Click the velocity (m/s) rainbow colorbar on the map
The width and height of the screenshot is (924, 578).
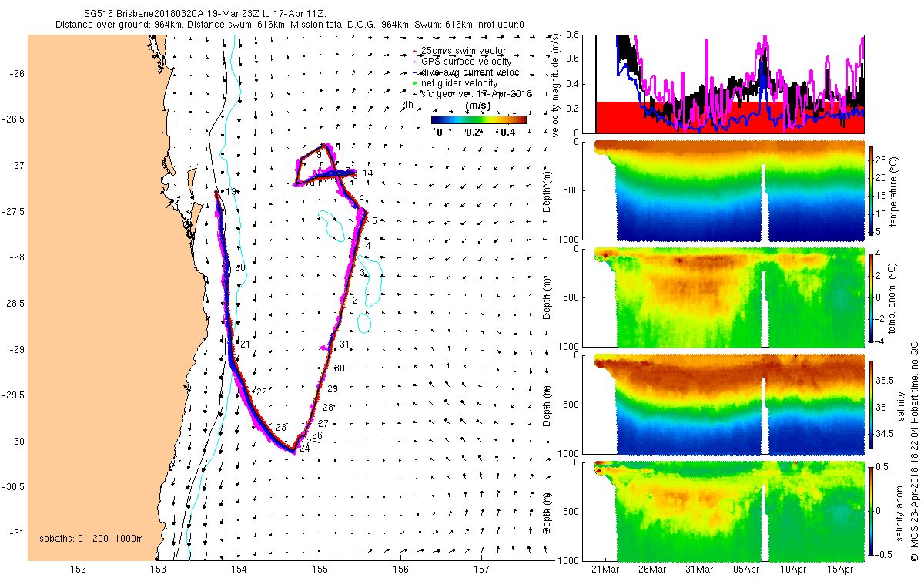pyautogui.click(x=478, y=119)
